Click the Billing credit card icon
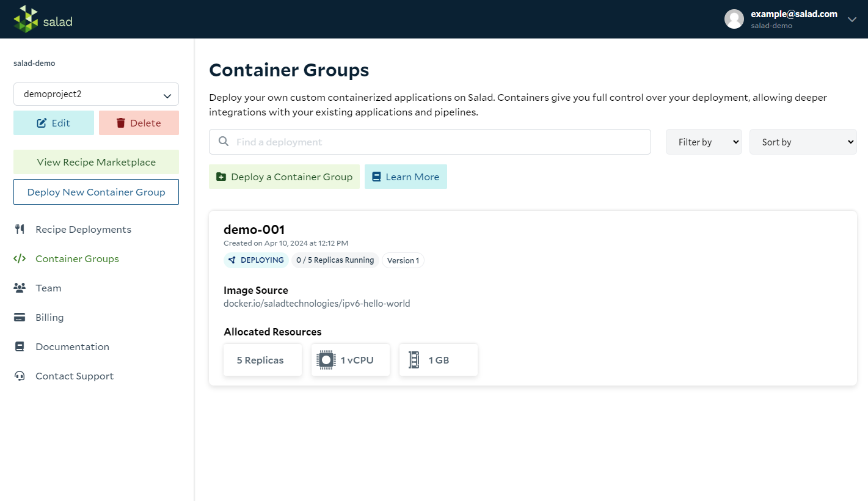The width and height of the screenshot is (868, 501). (20, 317)
